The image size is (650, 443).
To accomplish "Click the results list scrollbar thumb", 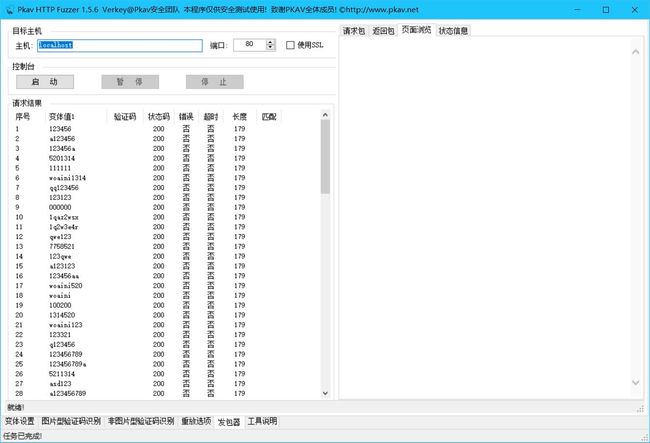I will coord(325,157).
